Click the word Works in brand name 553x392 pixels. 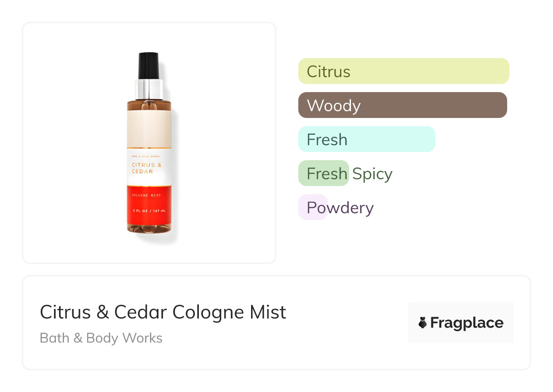coord(141,338)
